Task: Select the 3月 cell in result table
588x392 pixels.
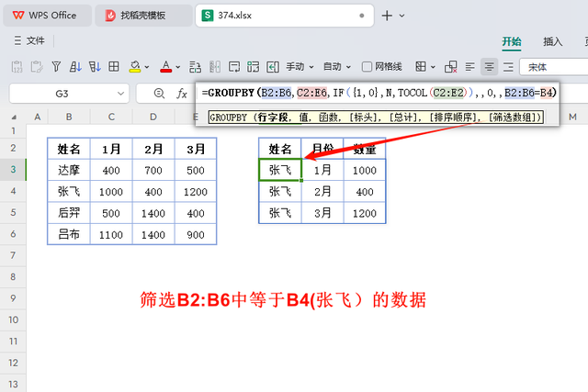Action: (322, 213)
